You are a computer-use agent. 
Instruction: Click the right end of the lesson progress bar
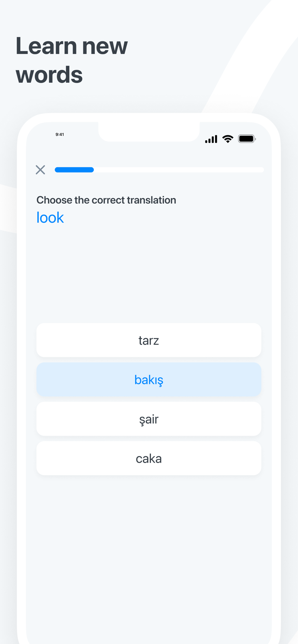(x=261, y=170)
